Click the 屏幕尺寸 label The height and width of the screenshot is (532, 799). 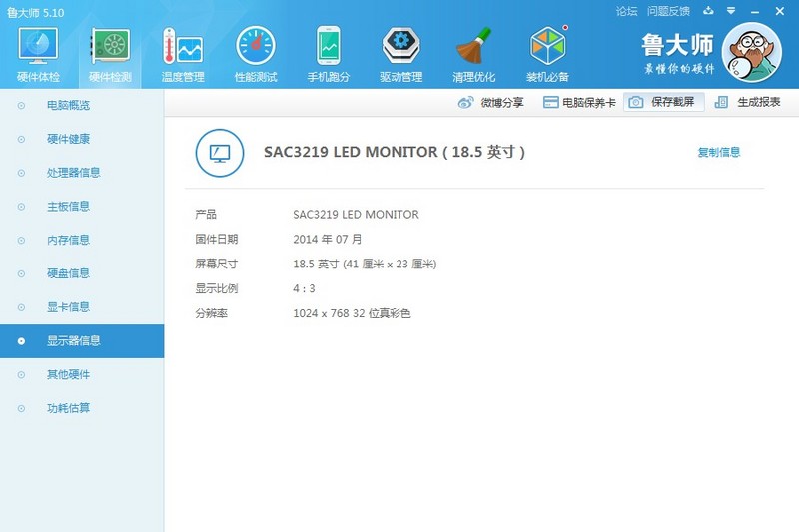point(216,265)
